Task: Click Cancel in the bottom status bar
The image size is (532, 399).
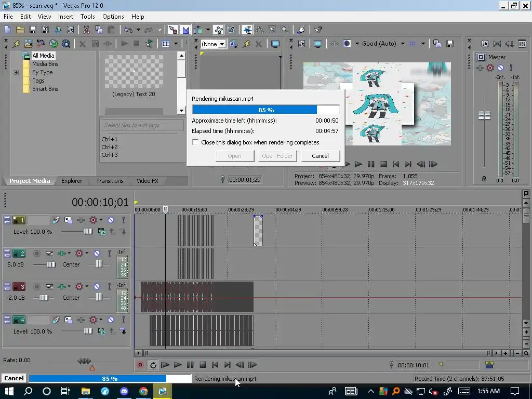Action: pos(14,378)
